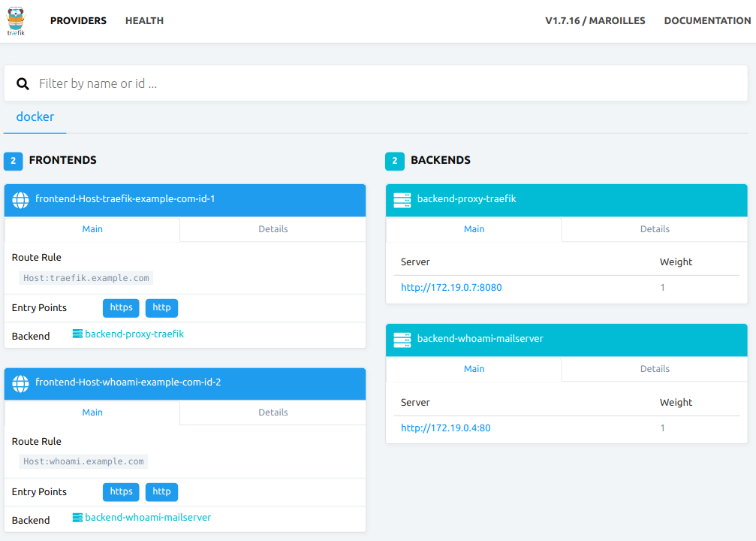Click the frontends count badge
756x541 pixels.
13,162
